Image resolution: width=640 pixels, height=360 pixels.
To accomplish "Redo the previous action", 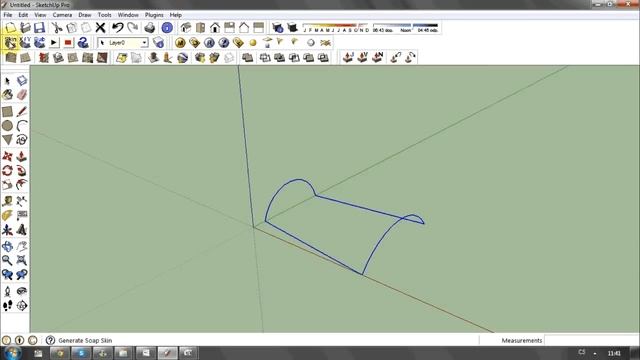I will 133,28.
